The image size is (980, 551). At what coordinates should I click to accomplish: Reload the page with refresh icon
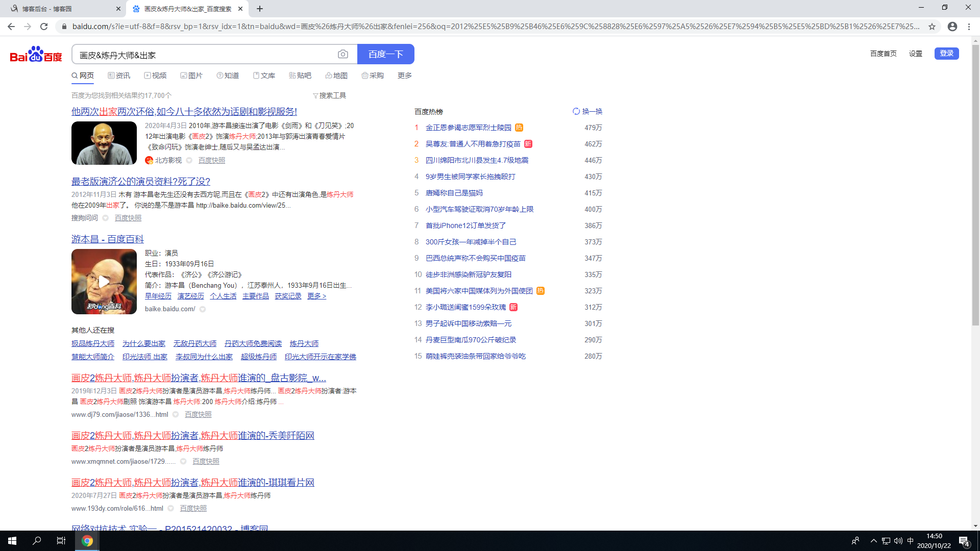pyautogui.click(x=44, y=27)
